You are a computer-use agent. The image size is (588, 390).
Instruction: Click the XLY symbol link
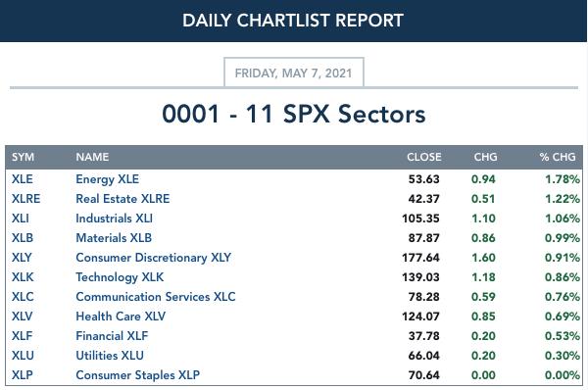pyautogui.click(x=22, y=258)
